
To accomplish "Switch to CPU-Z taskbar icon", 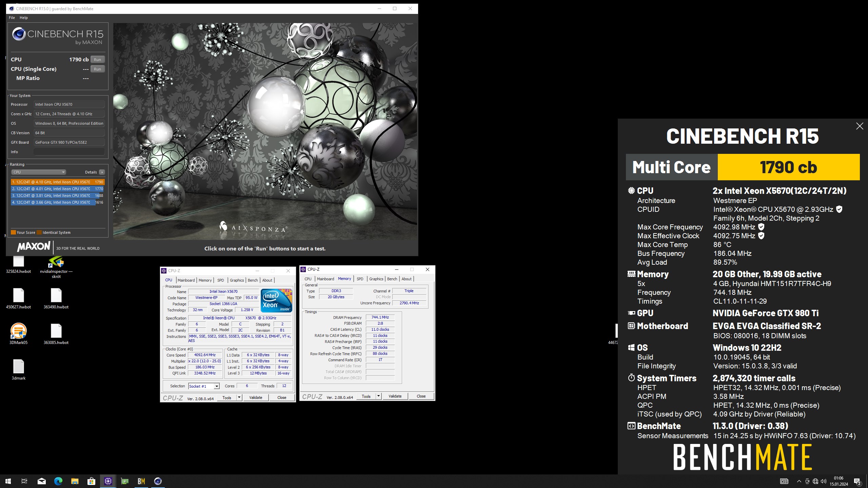I will click(x=108, y=481).
